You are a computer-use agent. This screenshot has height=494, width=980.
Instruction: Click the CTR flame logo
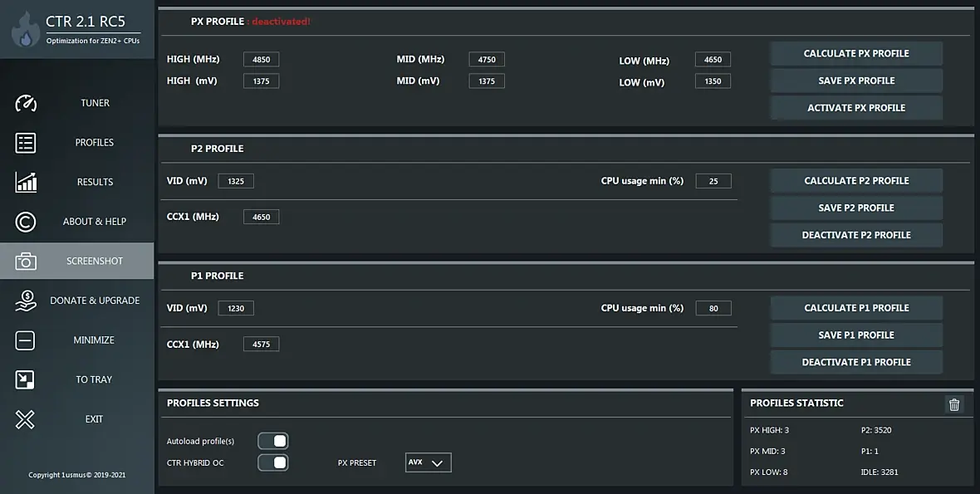(25, 30)
